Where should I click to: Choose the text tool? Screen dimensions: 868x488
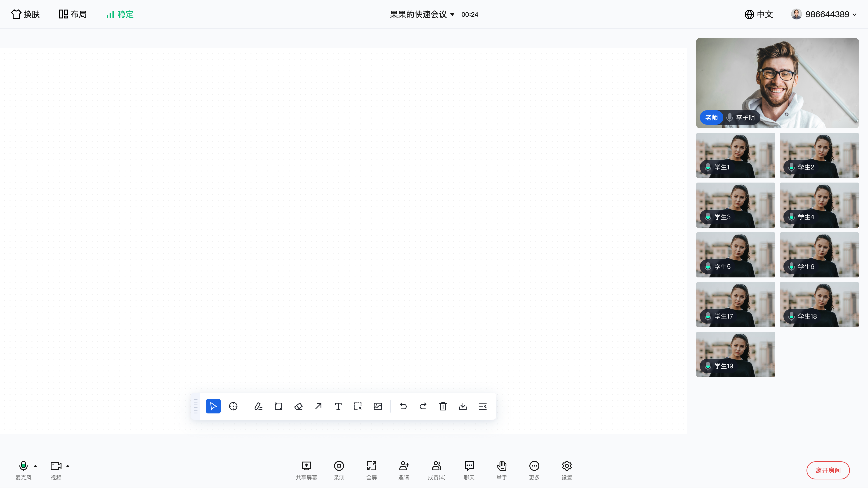[338, 406]
